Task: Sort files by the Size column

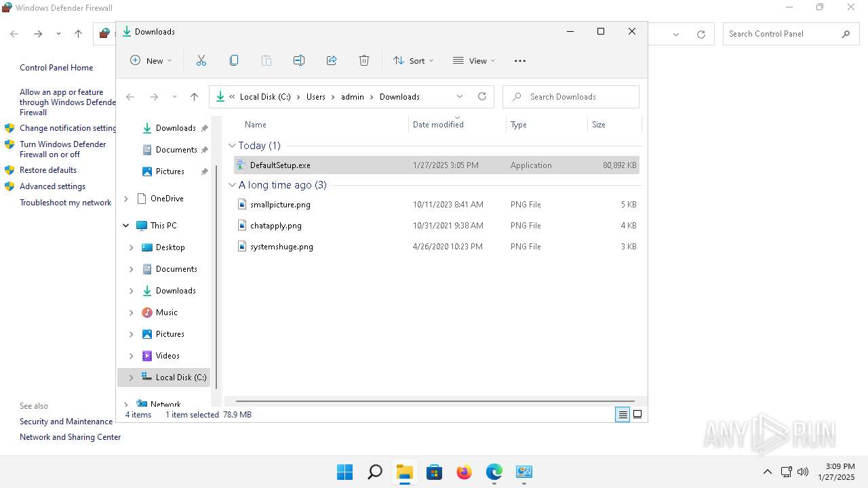Action: [x=599, y=125]
